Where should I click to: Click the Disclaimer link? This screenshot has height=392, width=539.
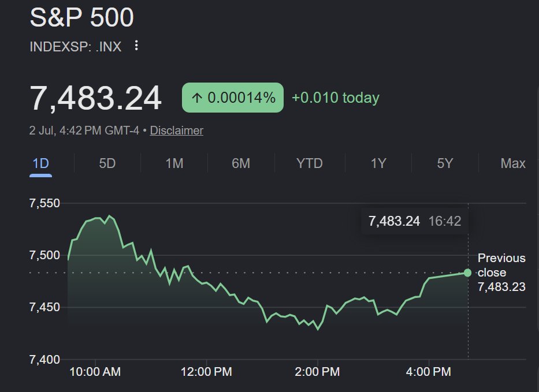(176, 130)
